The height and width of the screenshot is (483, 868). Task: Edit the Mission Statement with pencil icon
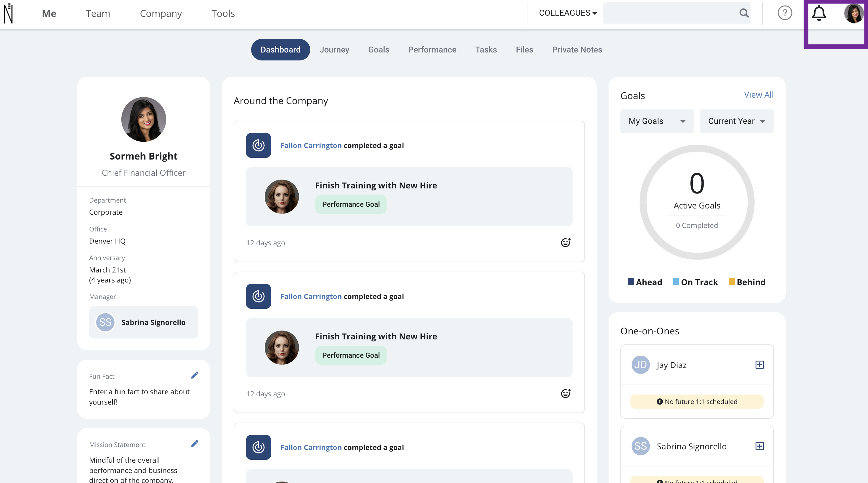click(x=195, y=443)
